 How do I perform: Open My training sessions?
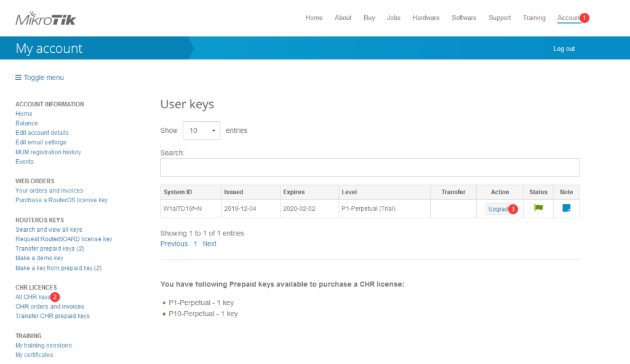pyautogui.click(x=44, y=345)
